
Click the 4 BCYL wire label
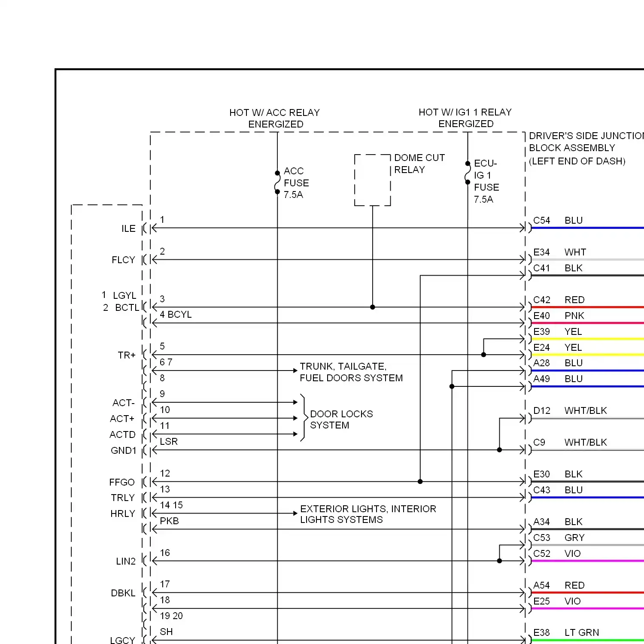point(176,314)
